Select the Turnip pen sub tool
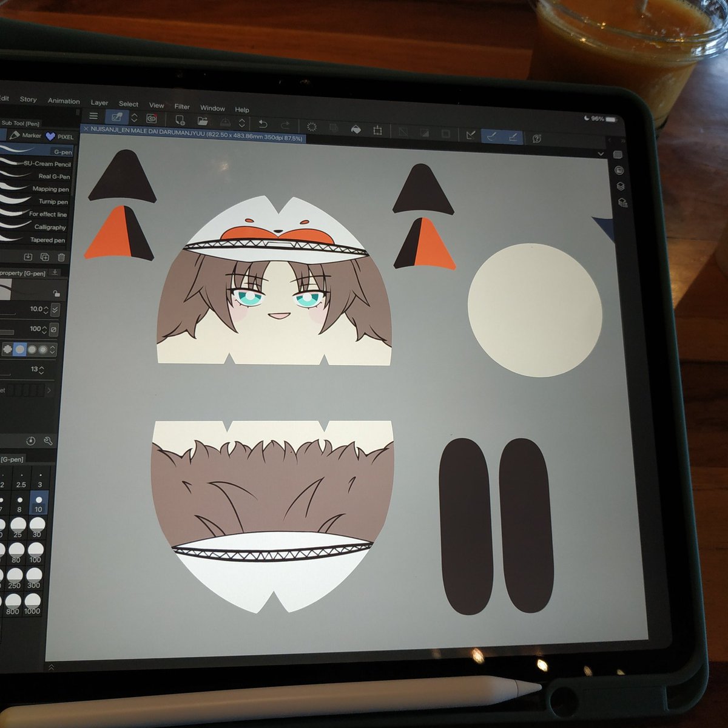Viewport: 728px width, 728px height. tap(35, 201)
